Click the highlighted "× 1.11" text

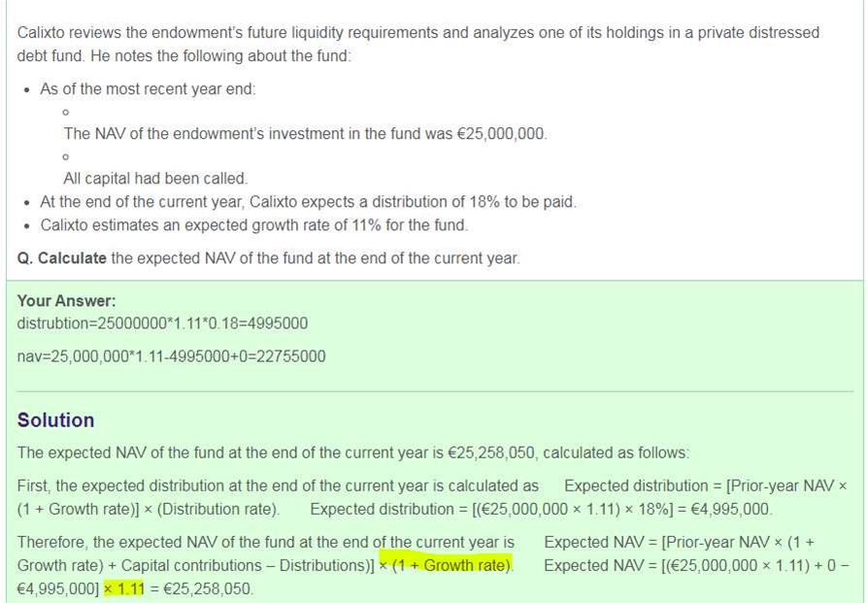click(x=123, y=588)
